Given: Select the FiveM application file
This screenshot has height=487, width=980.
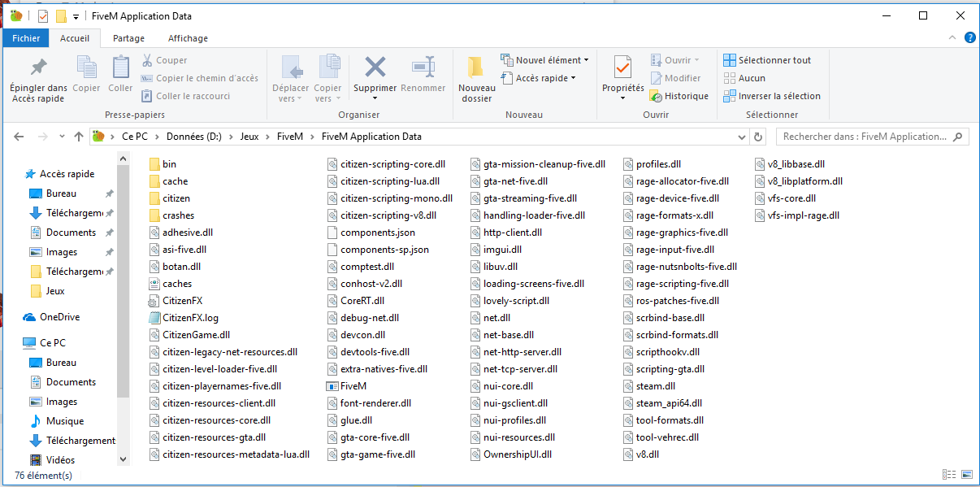Looking at the screenshot, I should [347, 386].
